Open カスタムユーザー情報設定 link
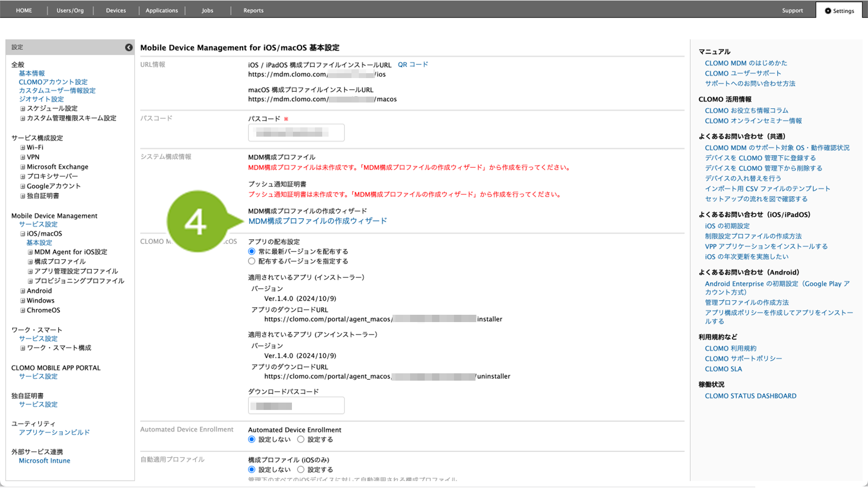Image resolution: width=868 pixels, height=488 pixels. (57, 90)
